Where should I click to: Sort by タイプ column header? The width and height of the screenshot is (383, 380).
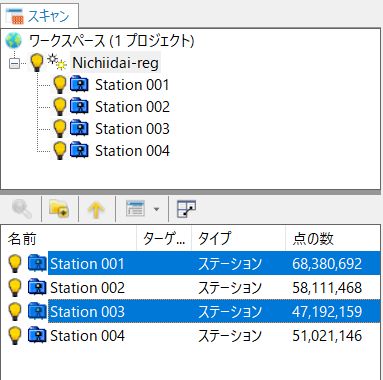(239, 238)
